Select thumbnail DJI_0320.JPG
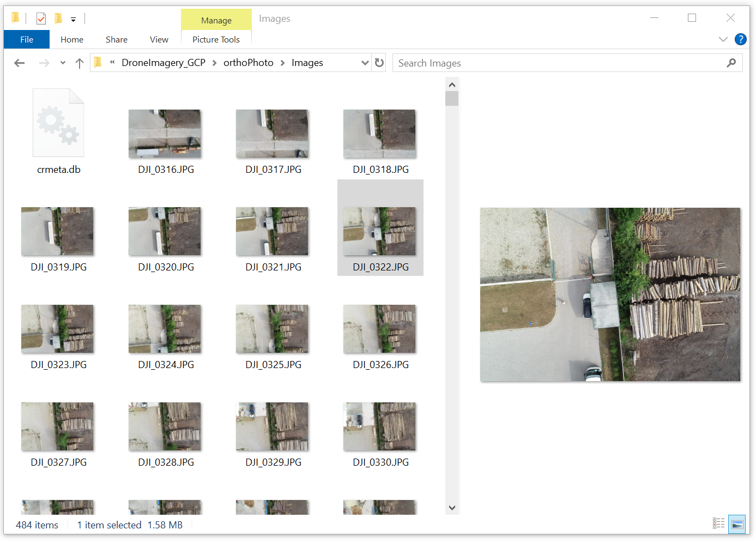This screenshot has height=542, width=756. click(165, 231)
